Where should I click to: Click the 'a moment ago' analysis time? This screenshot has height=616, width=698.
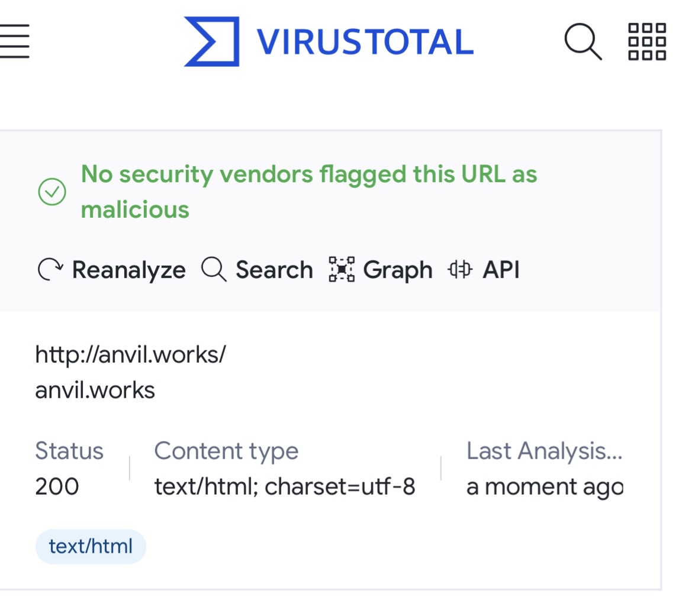pyautogui.click(x=545, y=487)
